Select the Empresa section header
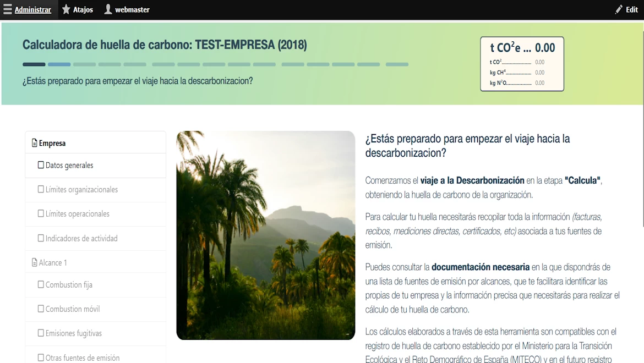The height and width of the screenshot is (363, 644). [95, 143]
